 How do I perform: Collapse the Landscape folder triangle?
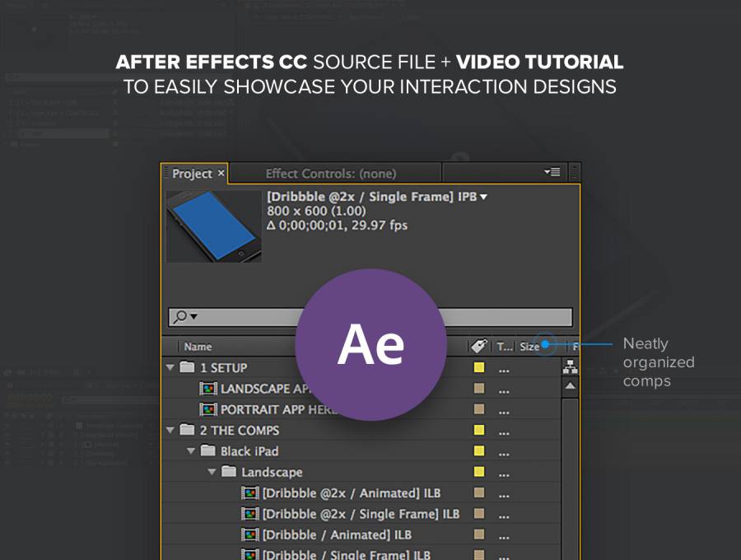(212, 473)
